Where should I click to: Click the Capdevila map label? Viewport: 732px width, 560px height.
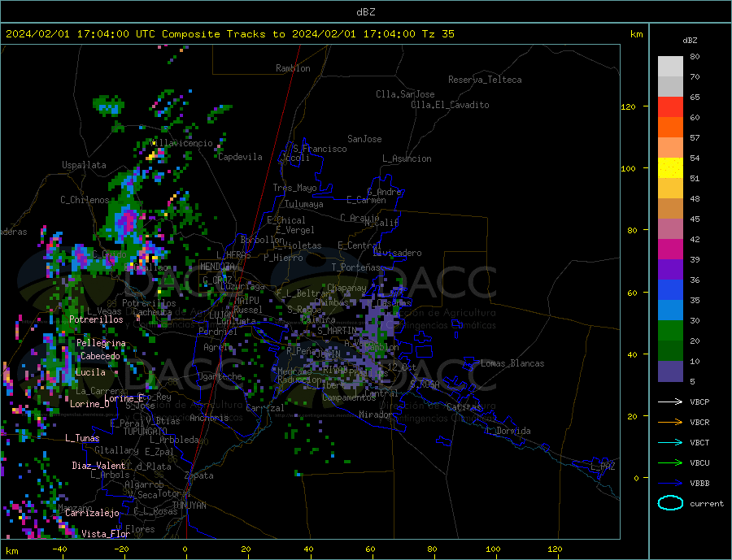240,157
